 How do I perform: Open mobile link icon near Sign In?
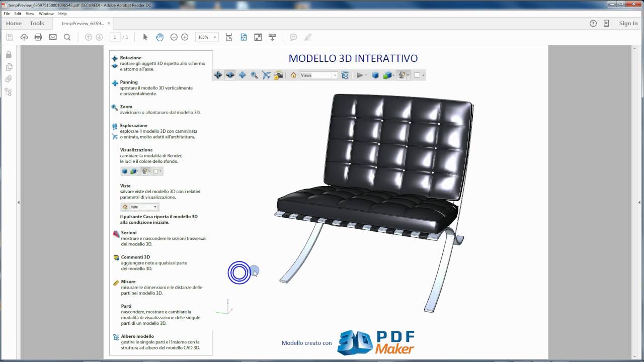[x=606, y=23]
